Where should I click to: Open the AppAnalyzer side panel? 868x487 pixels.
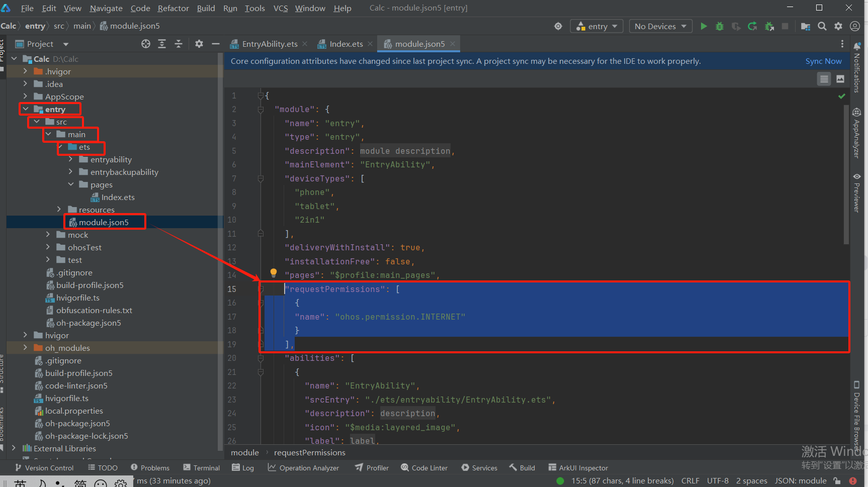point(856,133)
